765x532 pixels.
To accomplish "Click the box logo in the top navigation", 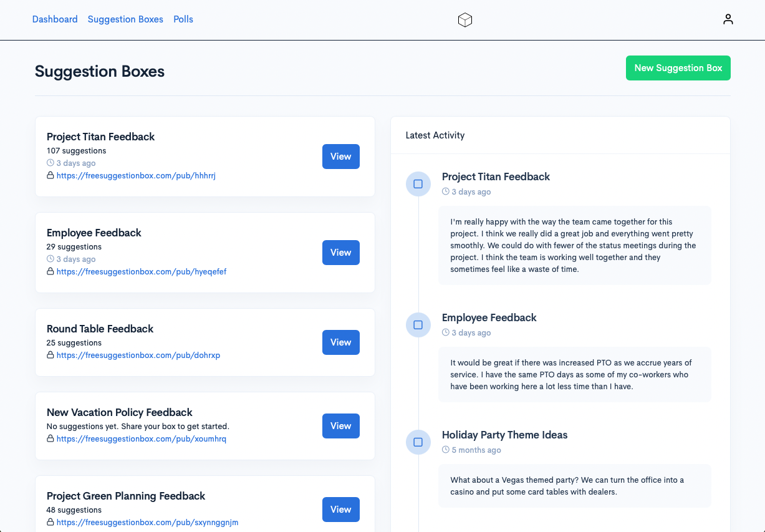I will click(465, 19).
